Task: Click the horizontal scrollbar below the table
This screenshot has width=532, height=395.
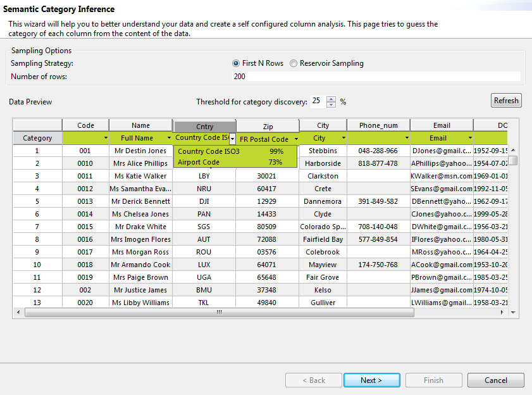Action: (218, 313)
